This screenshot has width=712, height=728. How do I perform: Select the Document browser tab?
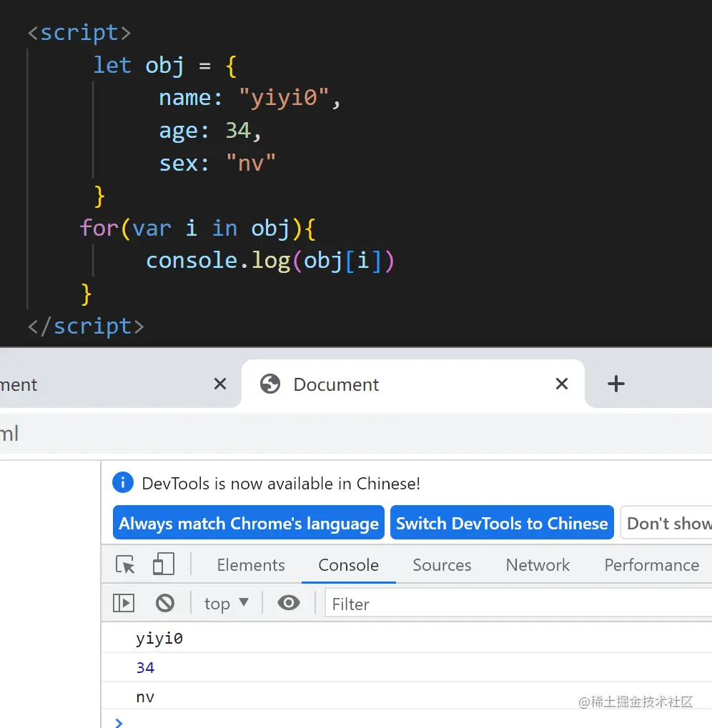[412, 384]
